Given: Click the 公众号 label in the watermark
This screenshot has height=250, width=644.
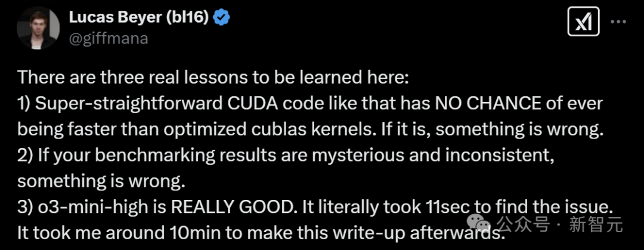Looking at the screenshot, I should (x=523, y=225).
